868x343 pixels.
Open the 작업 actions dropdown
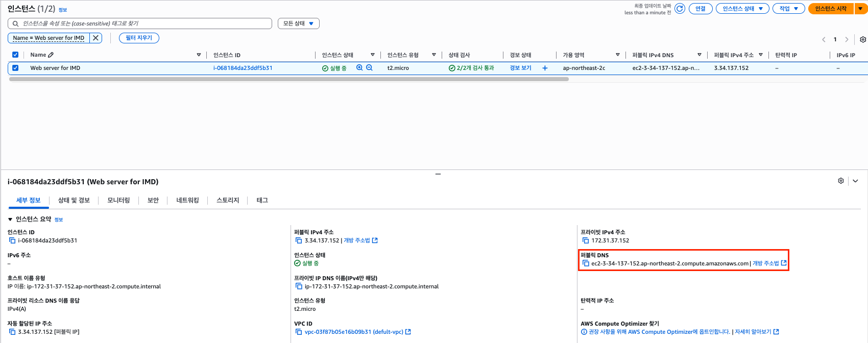[x=788, y=9]
